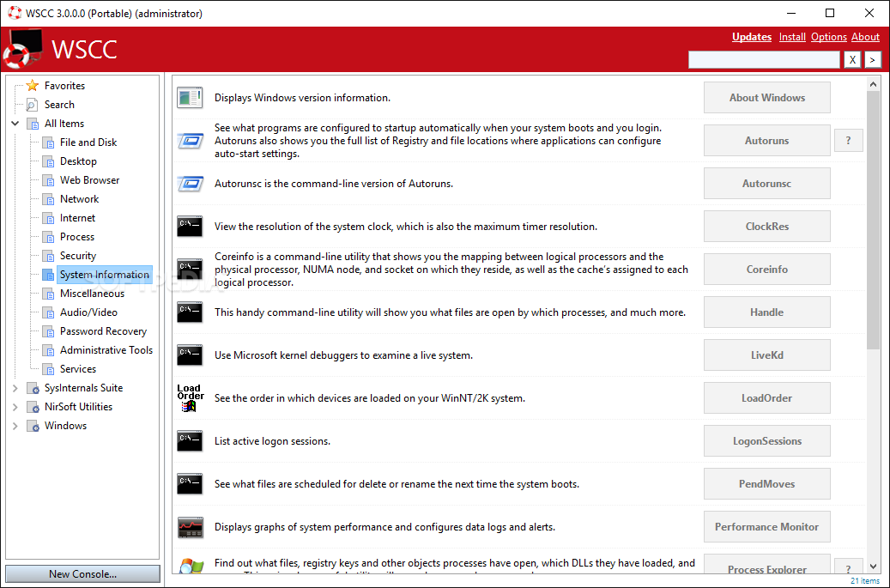The width and height of the screenshot is (890, 588).
Task: Focus the search input field
Action: tap(764, 59)
